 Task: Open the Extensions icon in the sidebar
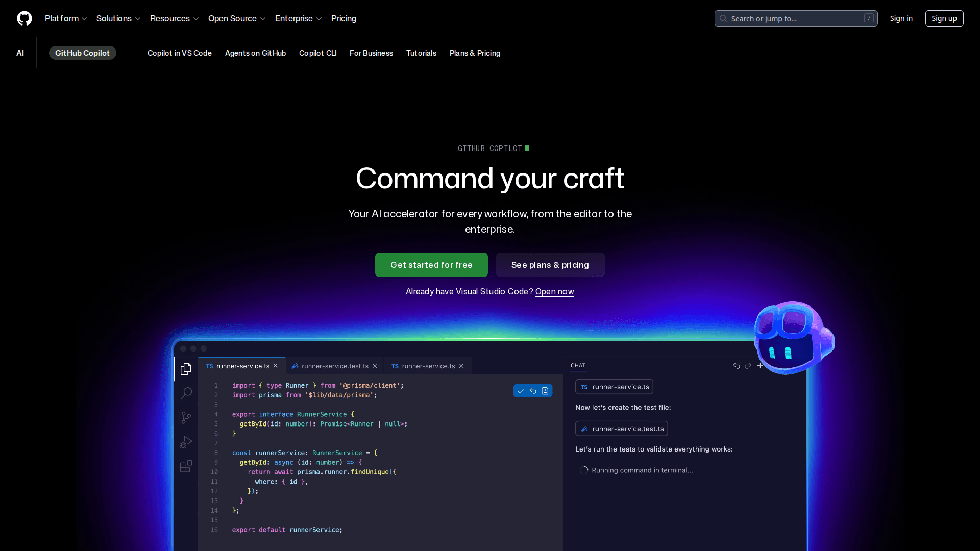point(186,466)
